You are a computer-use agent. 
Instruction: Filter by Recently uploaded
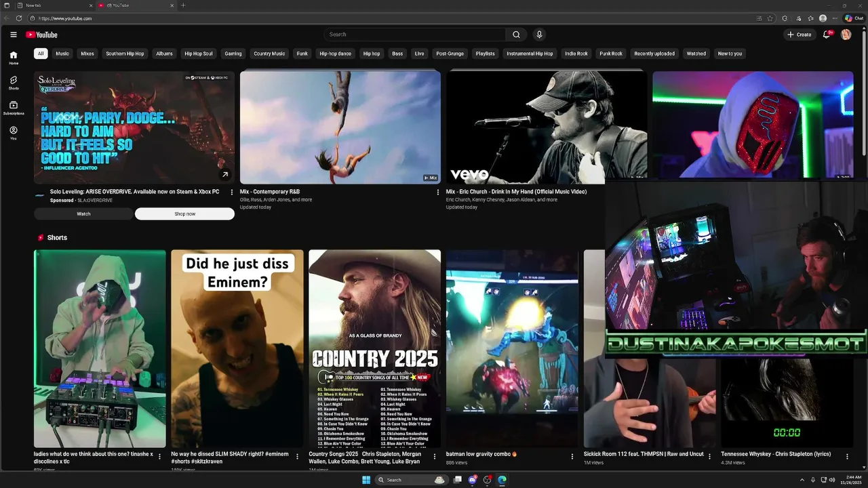tap(654, 54)
